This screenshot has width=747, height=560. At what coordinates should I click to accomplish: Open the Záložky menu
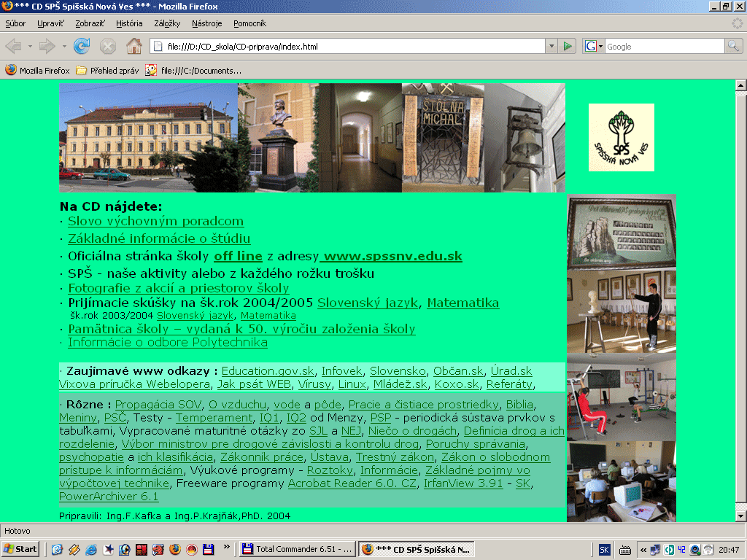[167, 23]
